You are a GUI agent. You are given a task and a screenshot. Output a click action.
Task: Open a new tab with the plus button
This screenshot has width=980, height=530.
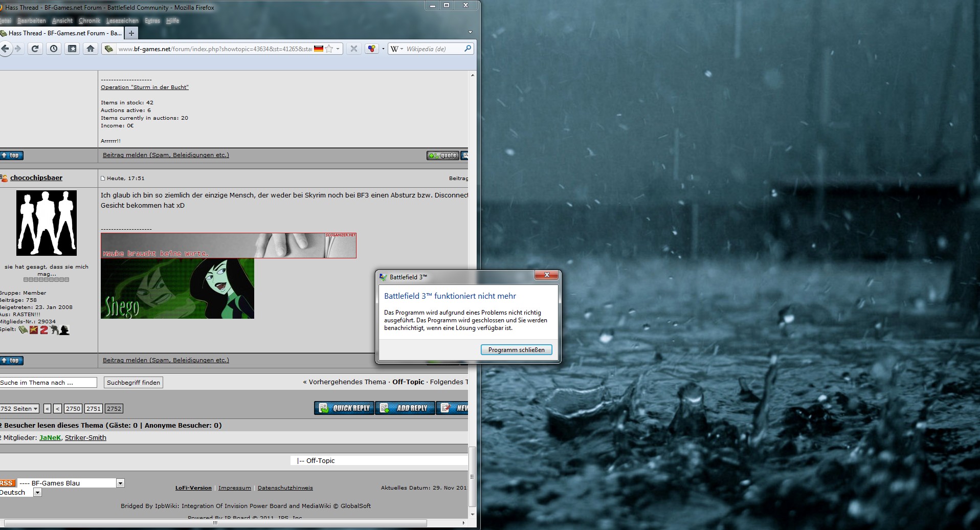[x=131, y=33]
